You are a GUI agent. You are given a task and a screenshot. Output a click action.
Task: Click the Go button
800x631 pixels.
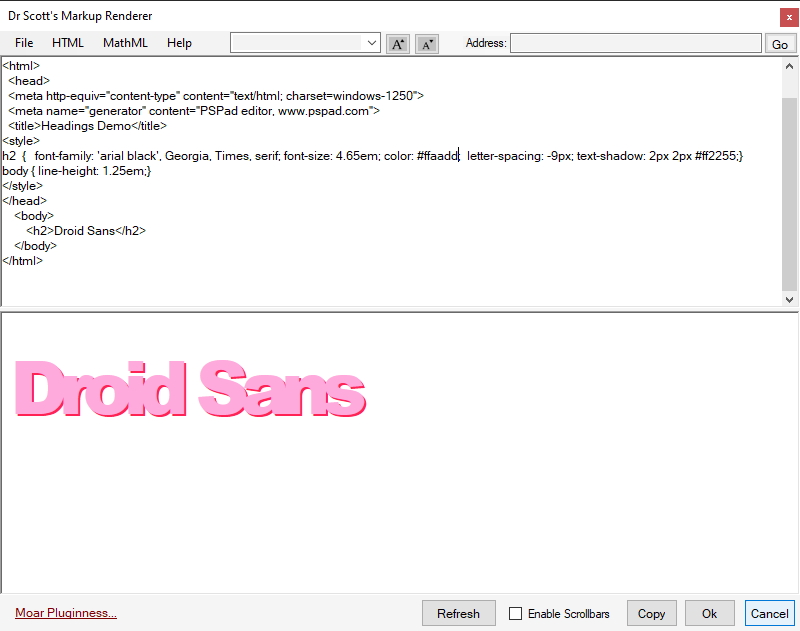click(780, 44)
